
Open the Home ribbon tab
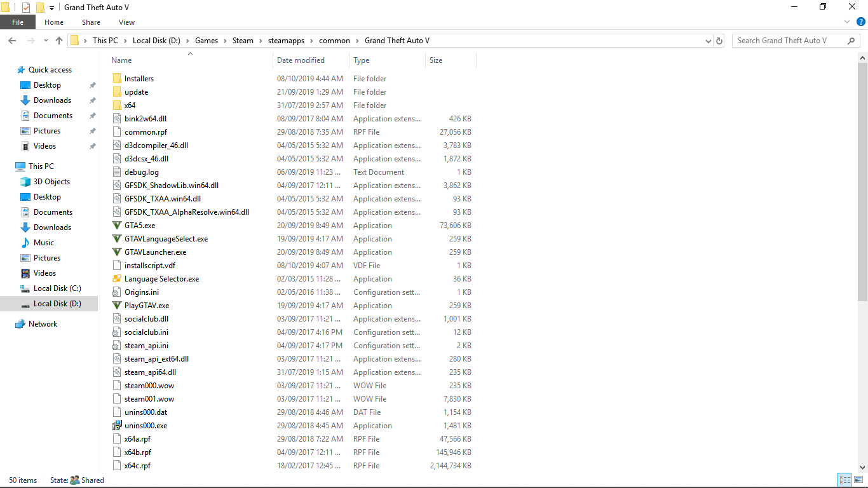point(54,22)
